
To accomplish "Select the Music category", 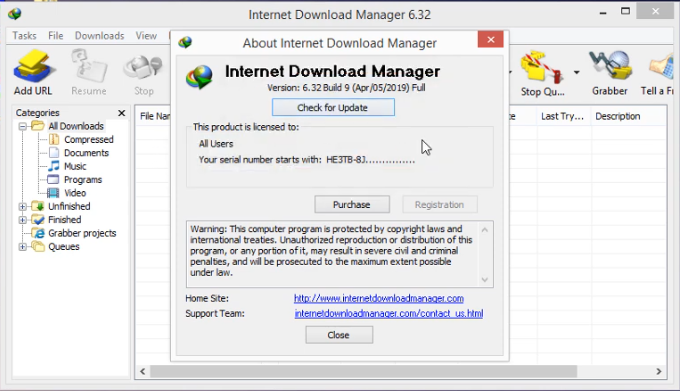I will [75, 166].
